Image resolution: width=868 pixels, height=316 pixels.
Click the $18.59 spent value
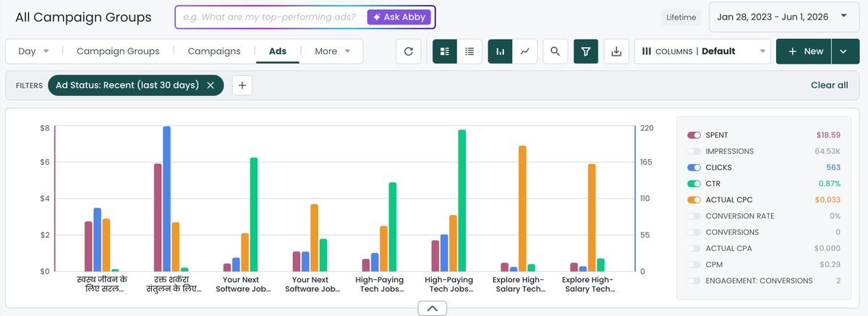(x=828, y=135)
